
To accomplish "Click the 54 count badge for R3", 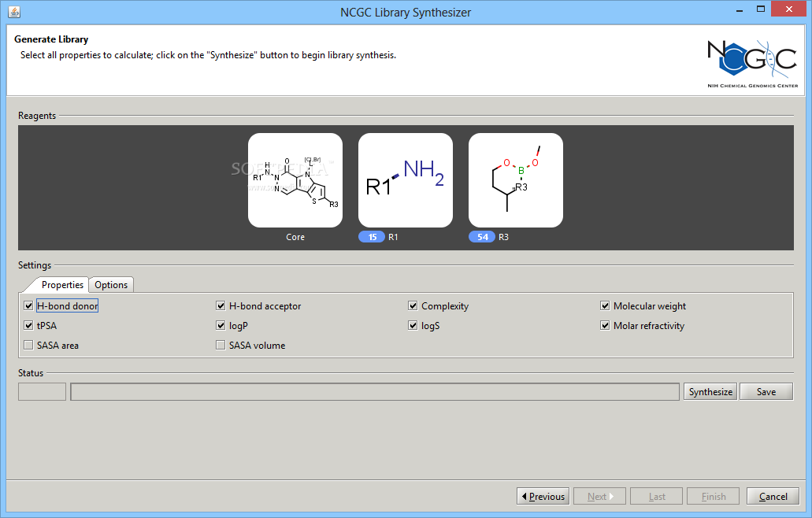I will point(482,237).
